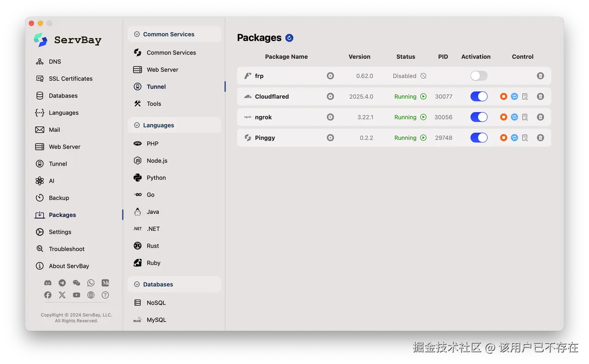
Task: Open Troubleshoot in the sidebar
Action: tap(60, 249)
